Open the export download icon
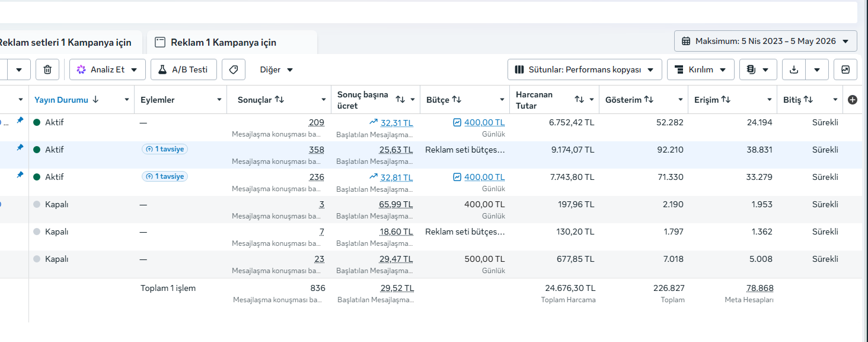 [x=794, y=69]
